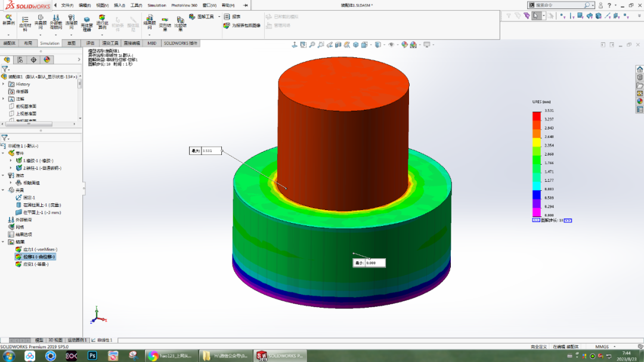
Task: Select the 最大: 3.531 annotation callout
Action: click(207, 150)
